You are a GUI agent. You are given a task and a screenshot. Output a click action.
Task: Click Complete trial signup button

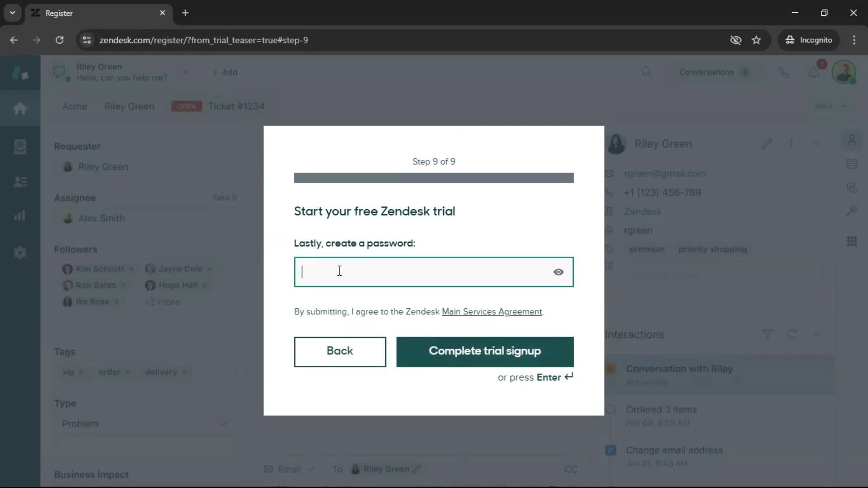coord(485,352)
